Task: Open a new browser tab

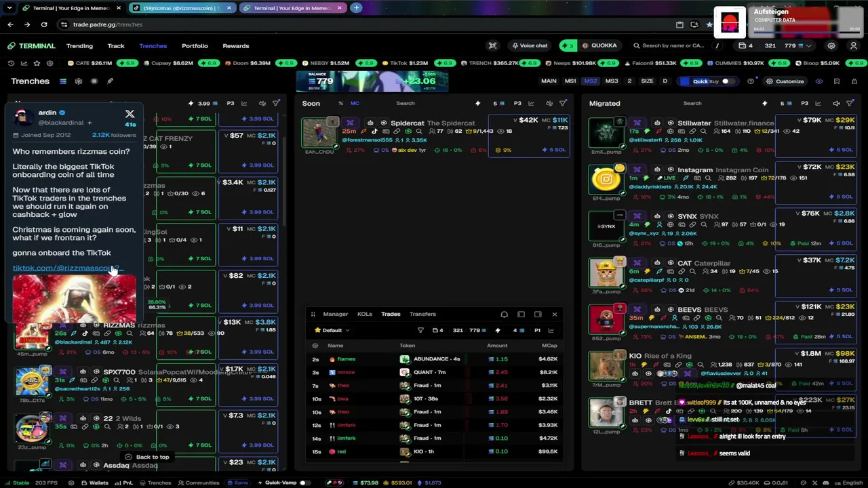Action: click(x=356, y=8)
